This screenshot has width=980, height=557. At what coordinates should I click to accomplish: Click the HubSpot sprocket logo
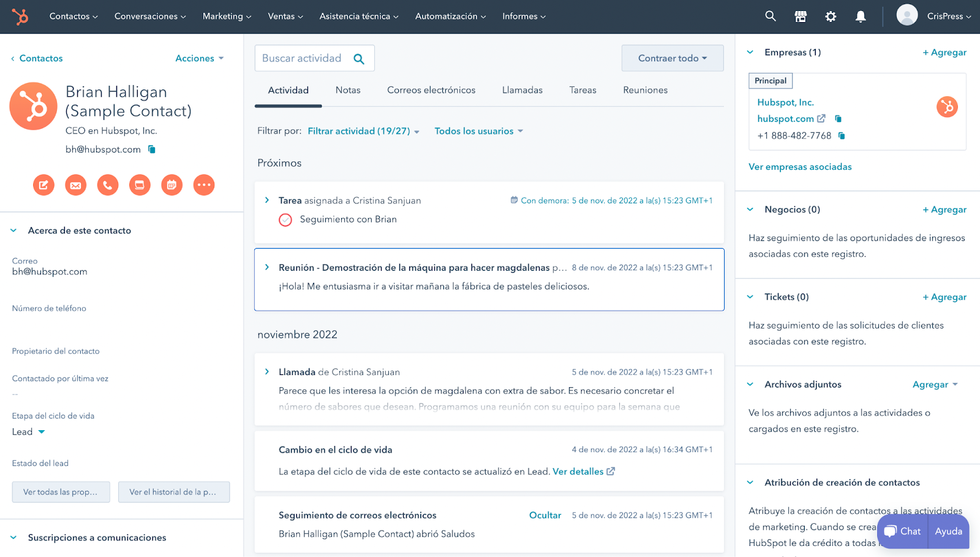click(20, 17)
